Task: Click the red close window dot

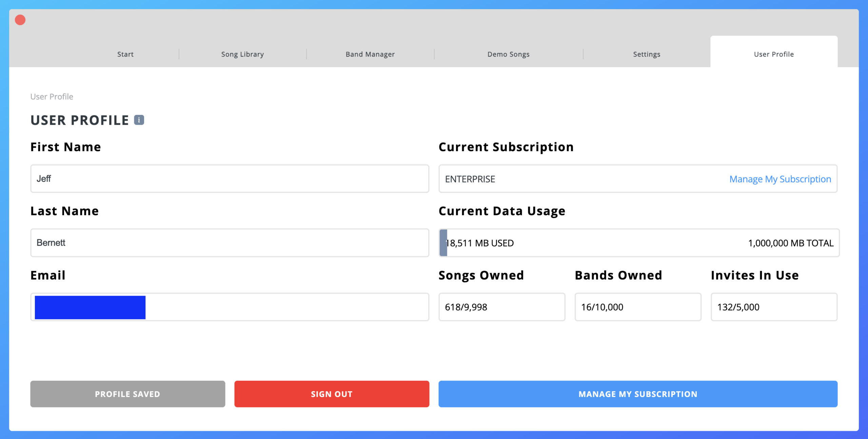Action: point(20,20)
